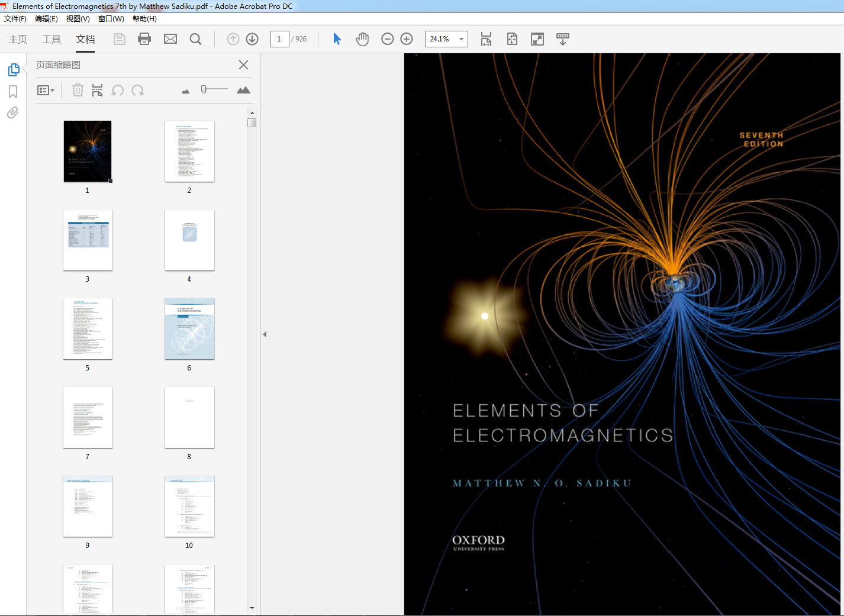Click the Read mode download-style icon
The width and height of the screenshot is (844, 616).
click(x=563, y=39)
